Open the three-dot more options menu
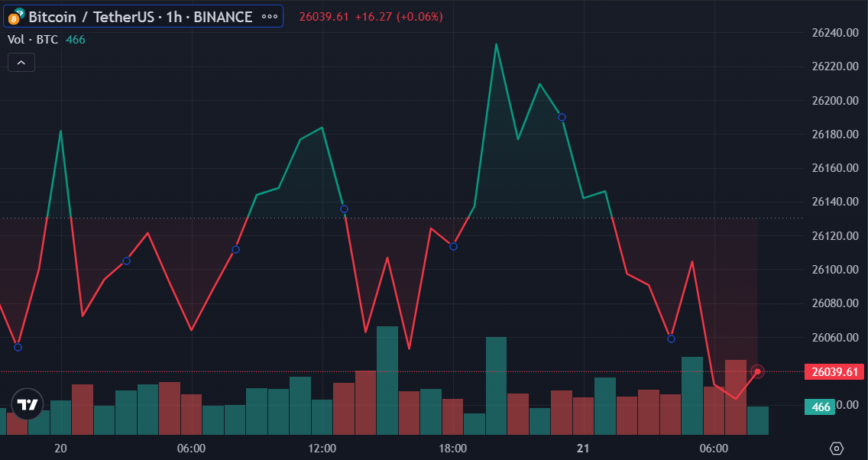The image size is (868, 460). point(269,17)
